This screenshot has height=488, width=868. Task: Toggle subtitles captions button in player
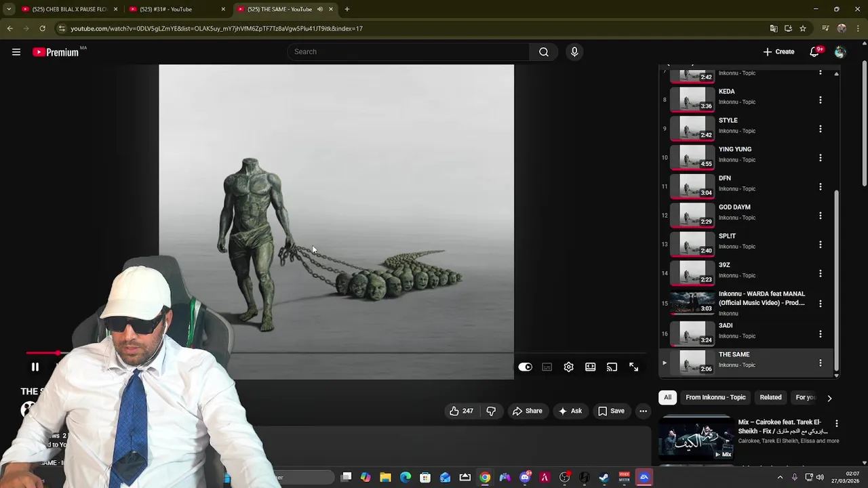click(547, 367)
